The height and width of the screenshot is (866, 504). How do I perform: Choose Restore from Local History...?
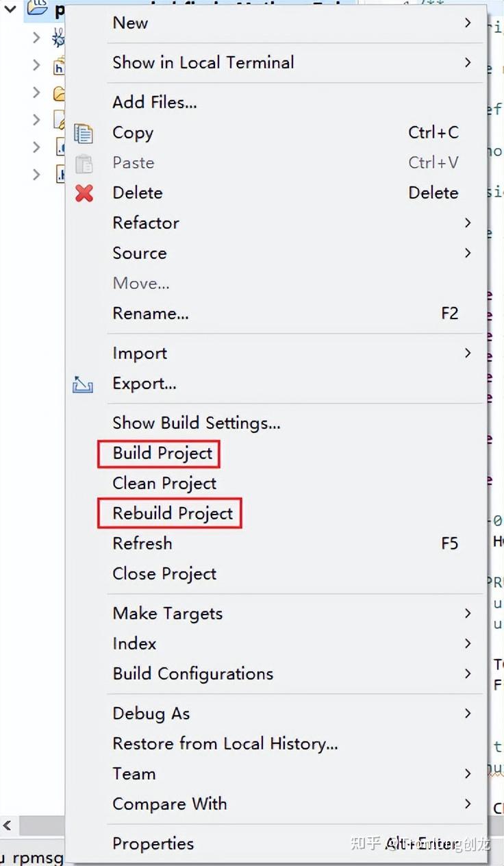pos(225,744)
